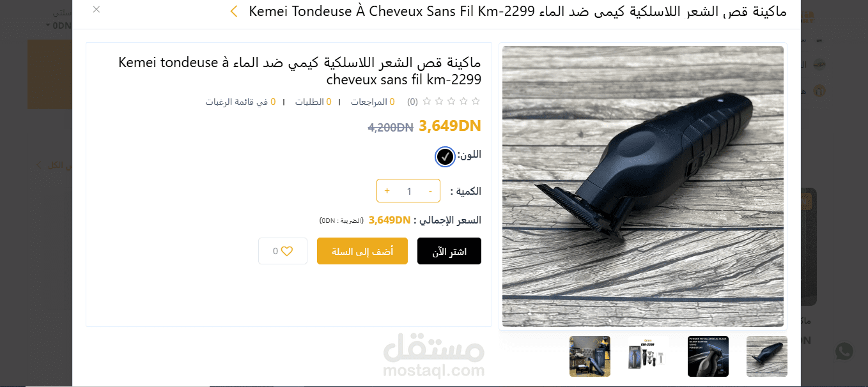Screen dimensions: 868x387
Task: Close the product quick-view dialog
Action: [97, 10]
